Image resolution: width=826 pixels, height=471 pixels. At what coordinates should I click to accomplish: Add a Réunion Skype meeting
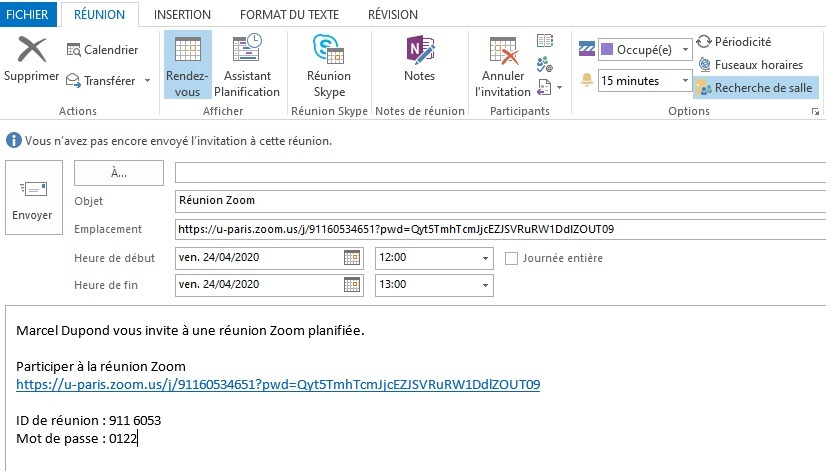point(328,50)
